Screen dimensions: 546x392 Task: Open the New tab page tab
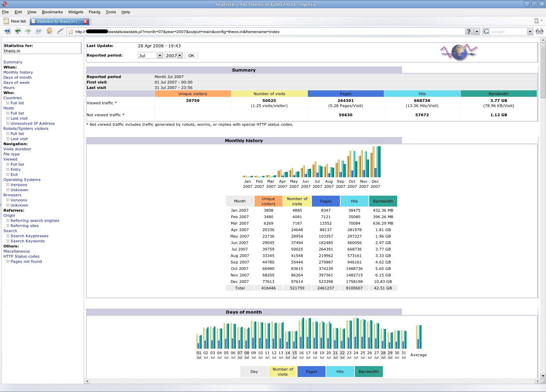[x=15, y=21]
